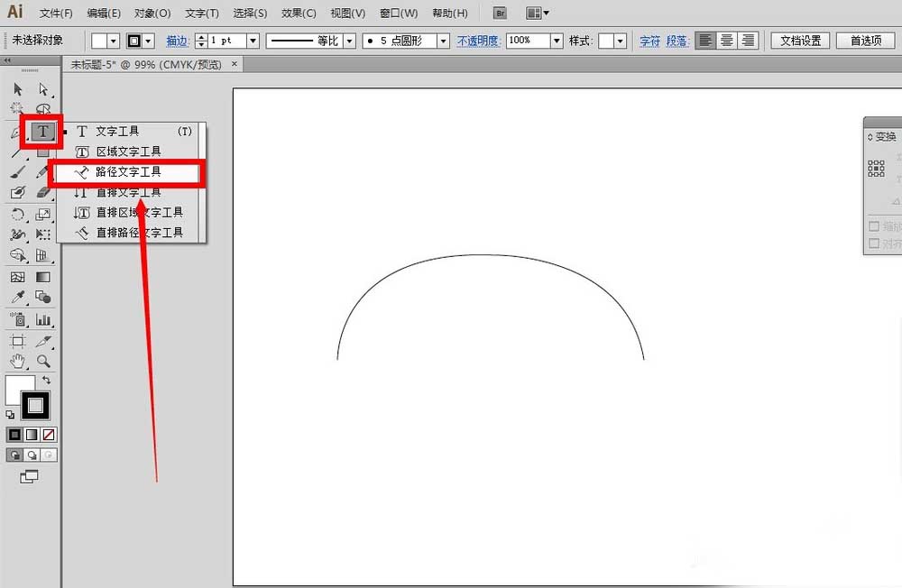
Task: Open the 文件(F) menu
Action: [56, 13]
